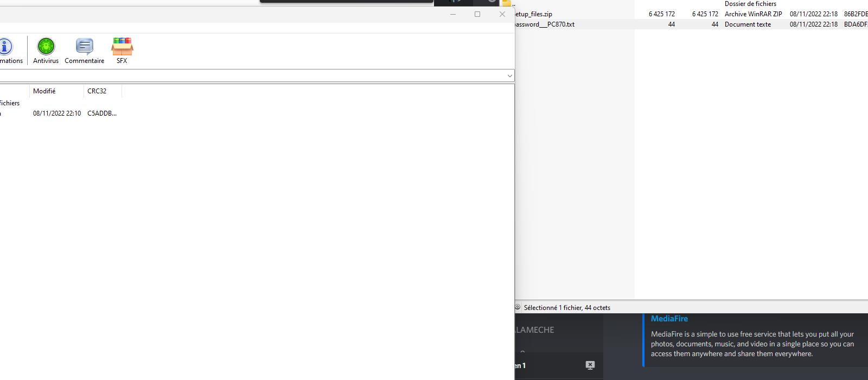Image resolution: width=868 pixels, height=380 pixels.
Task: Click status bar disk icon beside Sélectionné
Action: coord(518,307)
